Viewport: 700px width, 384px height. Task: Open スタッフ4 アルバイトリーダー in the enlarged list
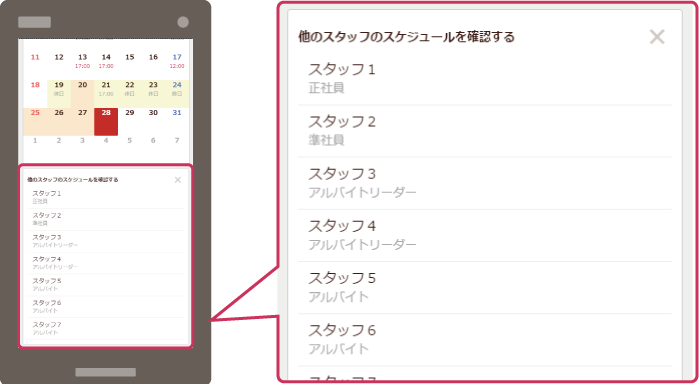485,235
